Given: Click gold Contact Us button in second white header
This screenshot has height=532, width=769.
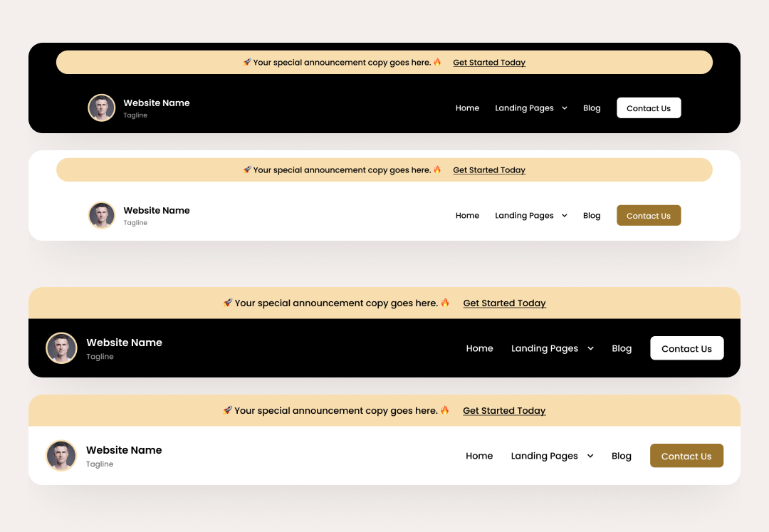Looking at the screenshot, I should pyautogui.click(x=649, y=215).
